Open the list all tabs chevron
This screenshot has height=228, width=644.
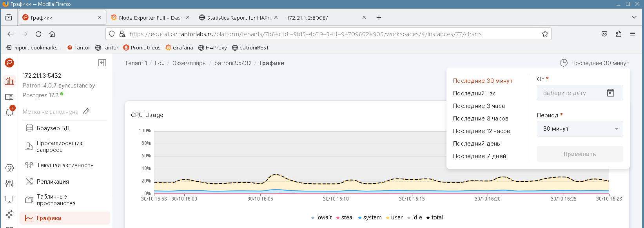634,17
